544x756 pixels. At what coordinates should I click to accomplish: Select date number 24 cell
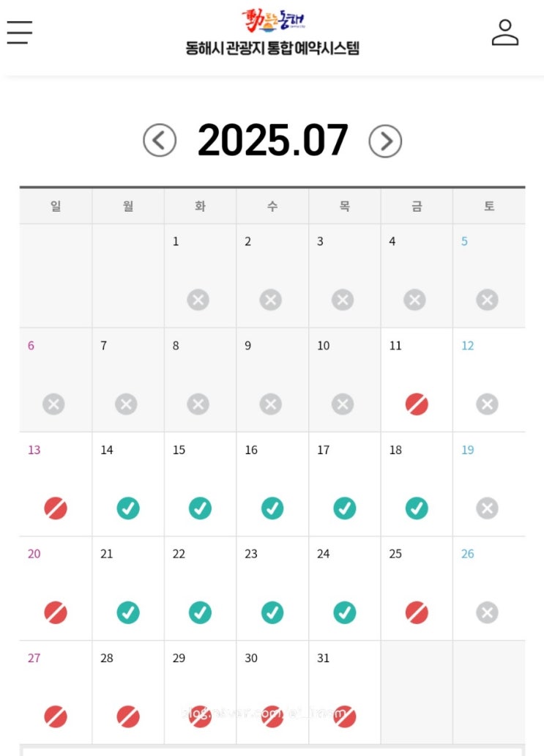pyautogui.click(x=344, y=588)
